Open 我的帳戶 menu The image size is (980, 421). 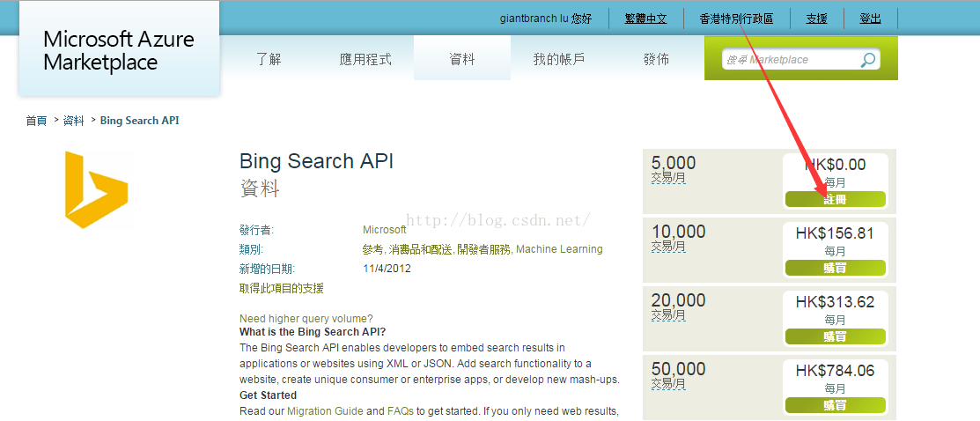pyautogui.click(x=559, y=59)
